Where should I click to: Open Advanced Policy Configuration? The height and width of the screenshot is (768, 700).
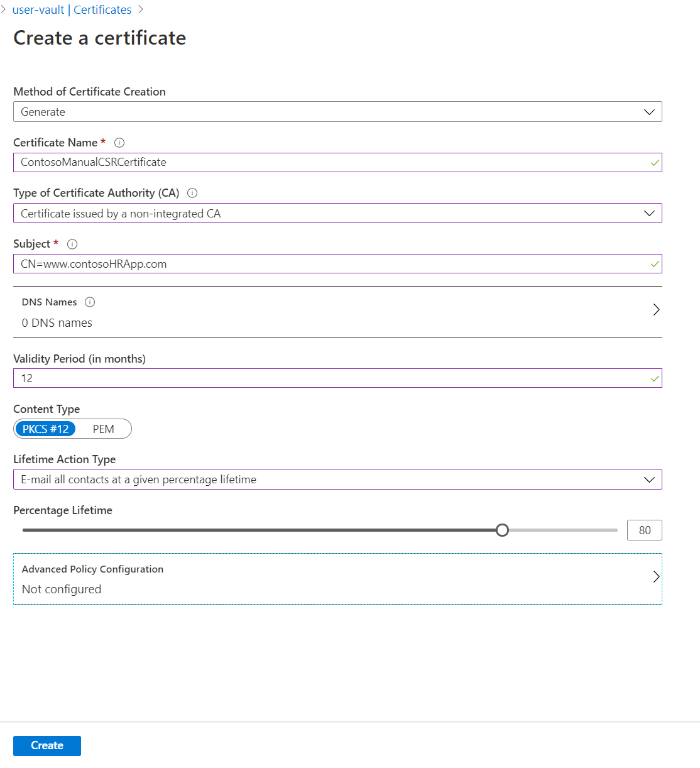tap(656, 576)
